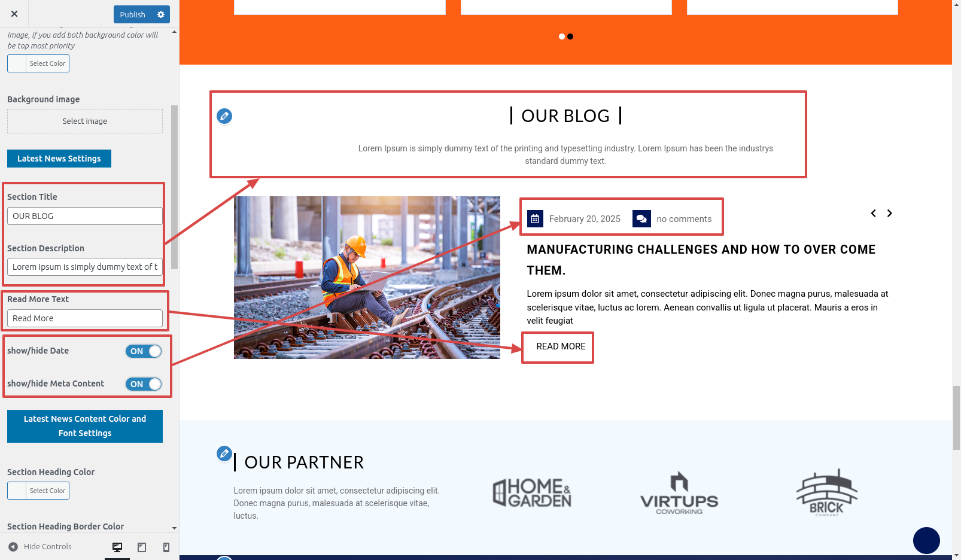
Task: Click the READ MORE link
Action: pos(561,346)
